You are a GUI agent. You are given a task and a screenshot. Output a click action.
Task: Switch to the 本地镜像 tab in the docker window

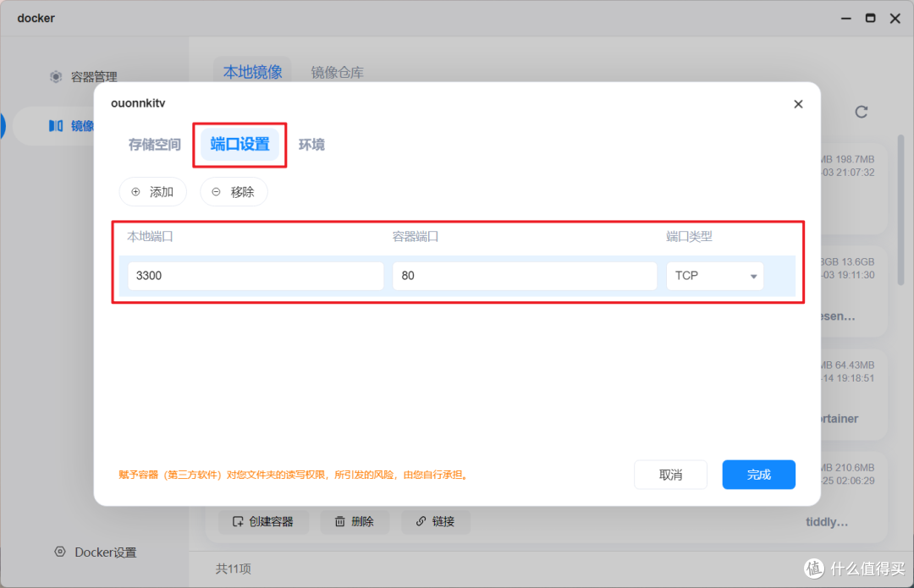tap(252, 72)
